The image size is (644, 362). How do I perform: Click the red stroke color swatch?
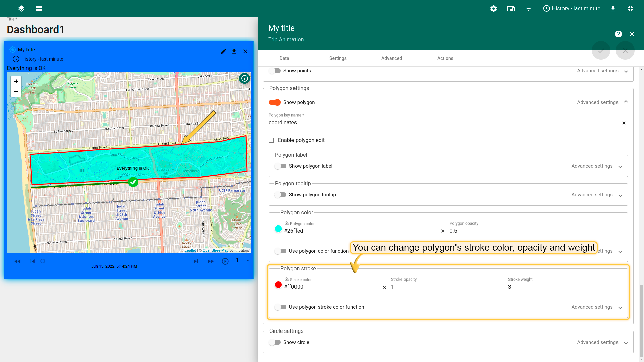click(x=278, y=285)
